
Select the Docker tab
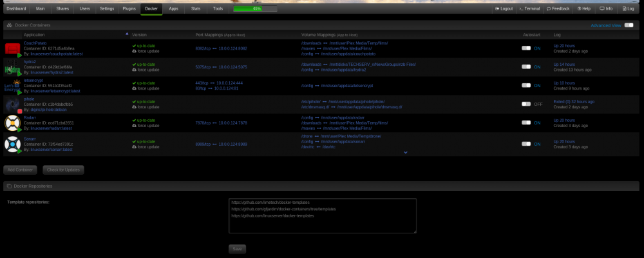[151, 8]
